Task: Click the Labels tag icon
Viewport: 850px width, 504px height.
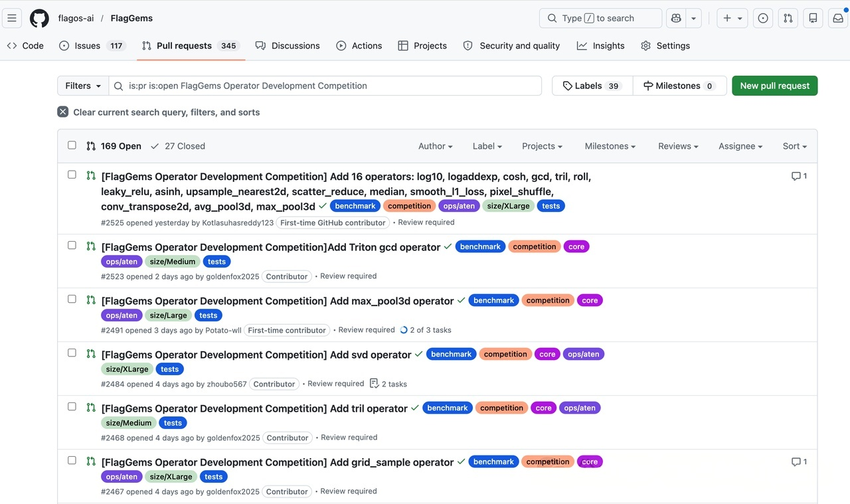Action: (x=567, y=86)
